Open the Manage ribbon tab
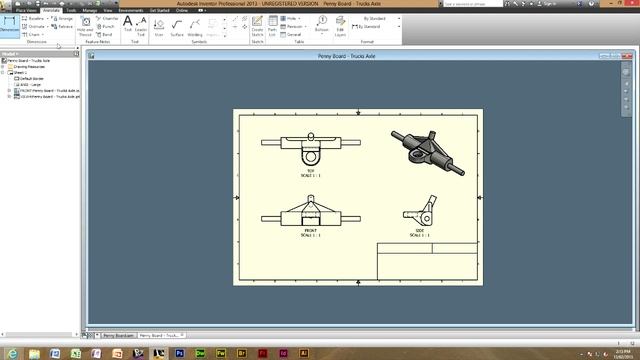Viewport: 640px width, 360px height. pyautogui.click(x=89, y=10)
